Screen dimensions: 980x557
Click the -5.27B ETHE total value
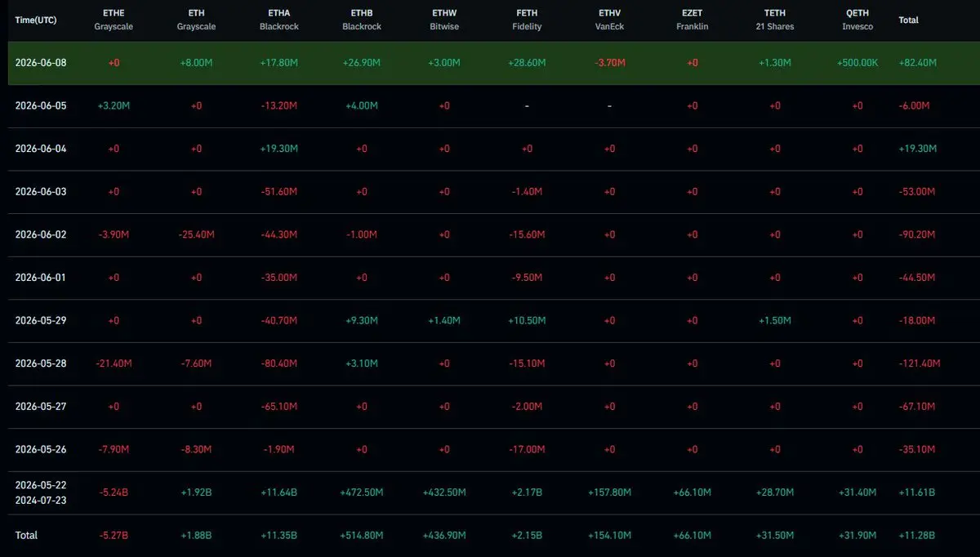pyautogui.click(x=114, y=536)
